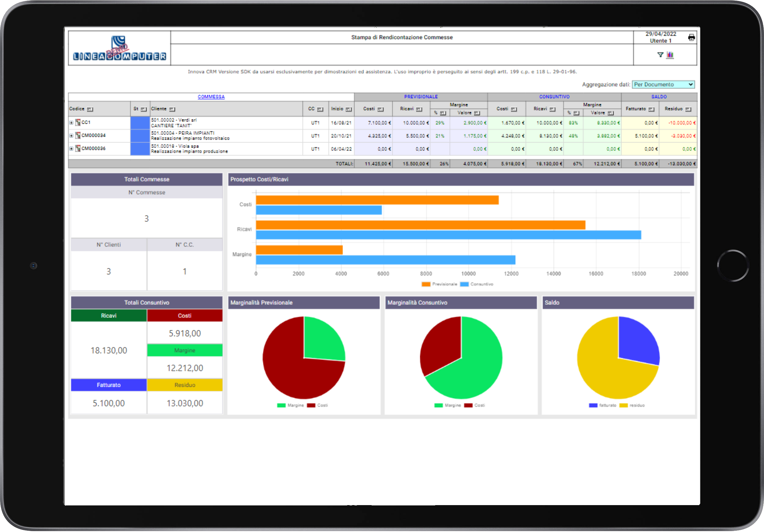Screen dimensions: 764x532
Task: Click the blue status cell of CM000034
Action: point(140,136)
